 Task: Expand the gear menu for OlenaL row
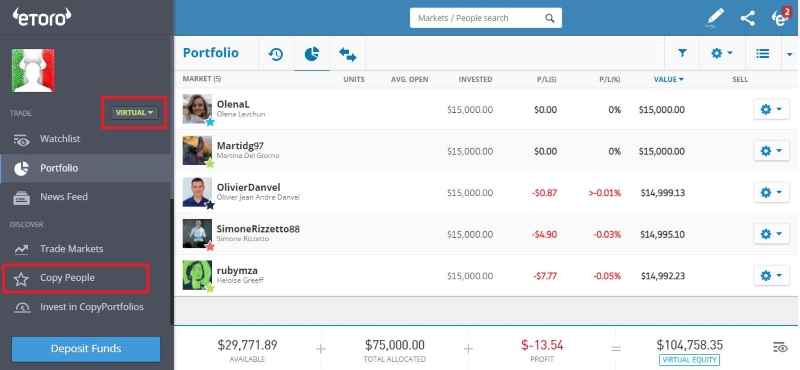tap(771, 109)
